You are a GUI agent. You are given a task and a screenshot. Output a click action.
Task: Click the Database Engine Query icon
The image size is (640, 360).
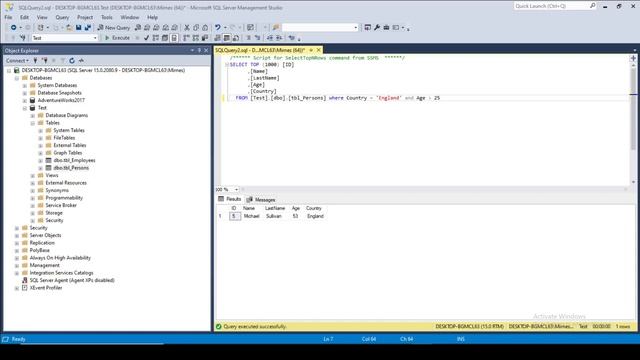point(138,27)
